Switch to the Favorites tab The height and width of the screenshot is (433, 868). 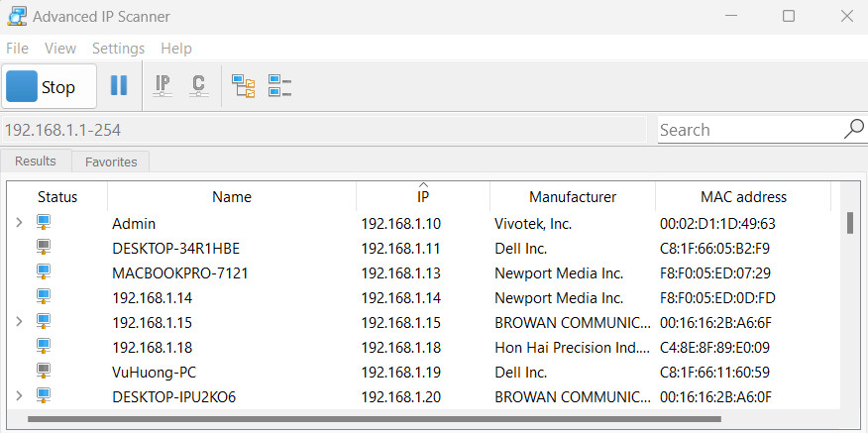[111, 162]
